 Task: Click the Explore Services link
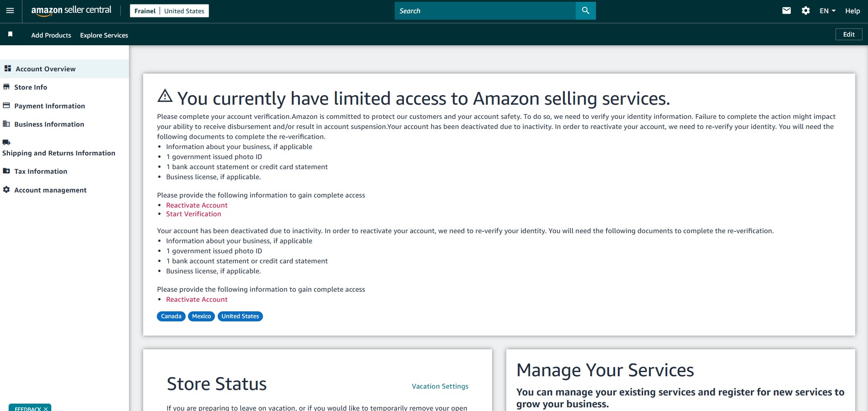[x=104, y=35]
